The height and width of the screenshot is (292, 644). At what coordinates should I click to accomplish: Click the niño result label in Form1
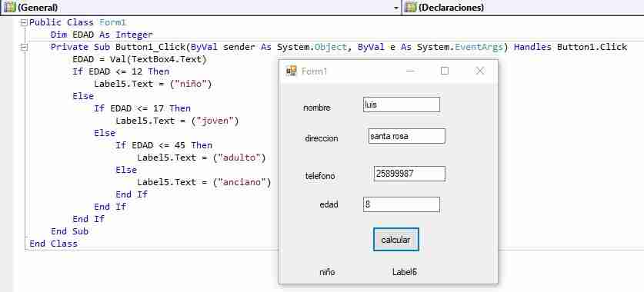click(x=327, y=272)
